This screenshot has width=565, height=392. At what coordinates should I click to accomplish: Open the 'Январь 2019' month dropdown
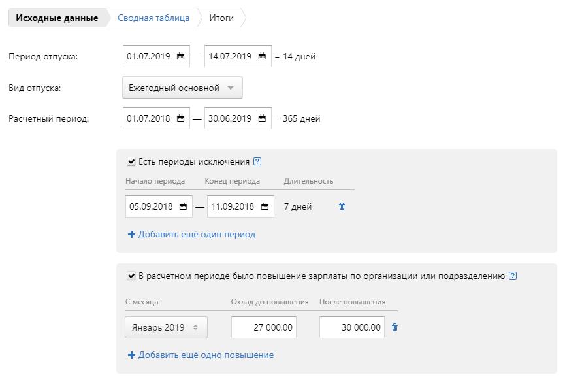click(166, 328)
